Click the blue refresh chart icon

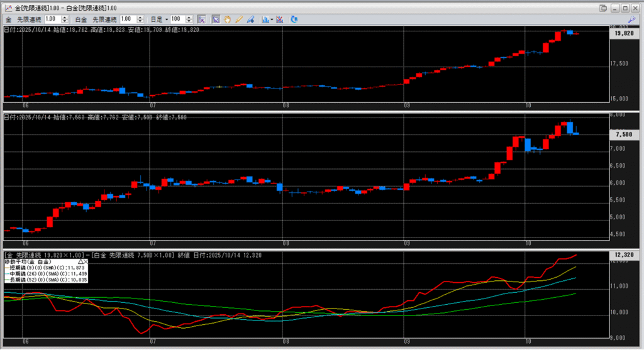tap(294, 19)
